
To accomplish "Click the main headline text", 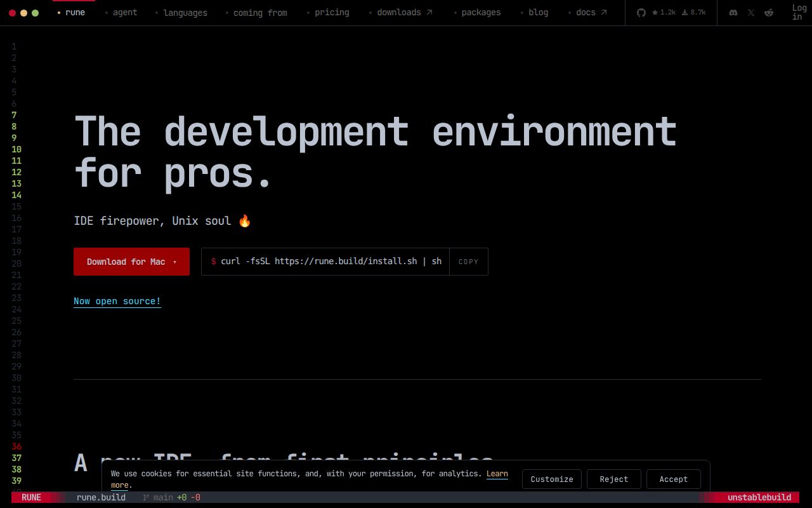I will [x=376, y=152].
